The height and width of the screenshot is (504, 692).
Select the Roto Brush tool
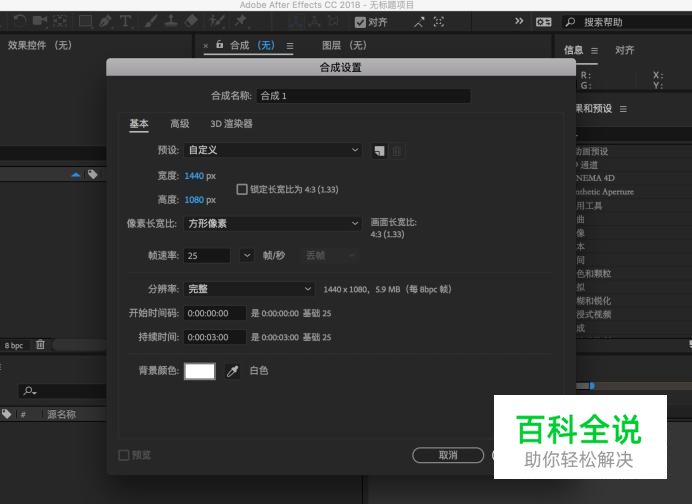(x=216, y=21)
